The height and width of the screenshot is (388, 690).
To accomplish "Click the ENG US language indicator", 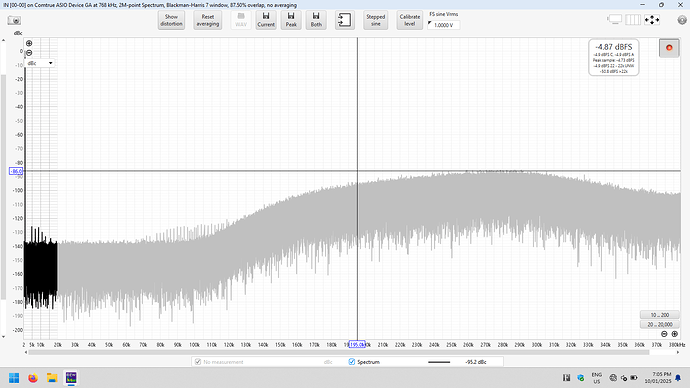I will pyautogui.click(x=596, y=378).
